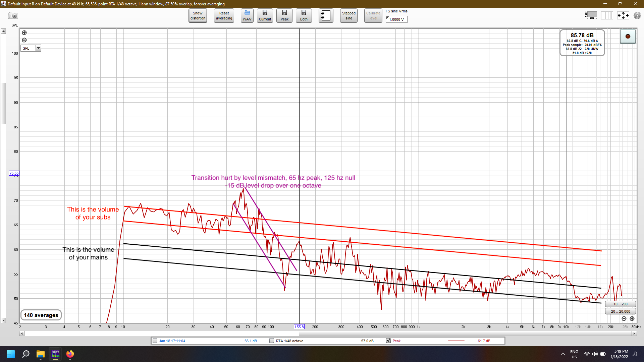Open RTA settings gear
The height and width of the screenshot is (362, 644).
(x=637, y=15)
